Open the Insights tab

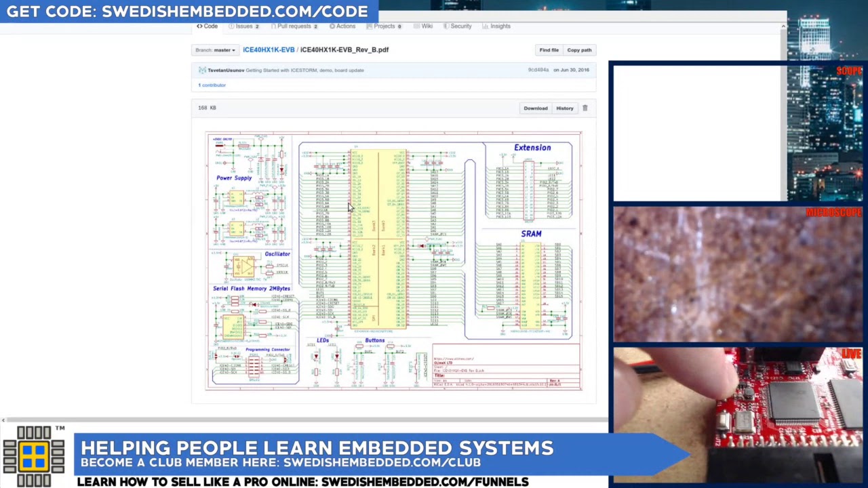(x=496, y=26)
